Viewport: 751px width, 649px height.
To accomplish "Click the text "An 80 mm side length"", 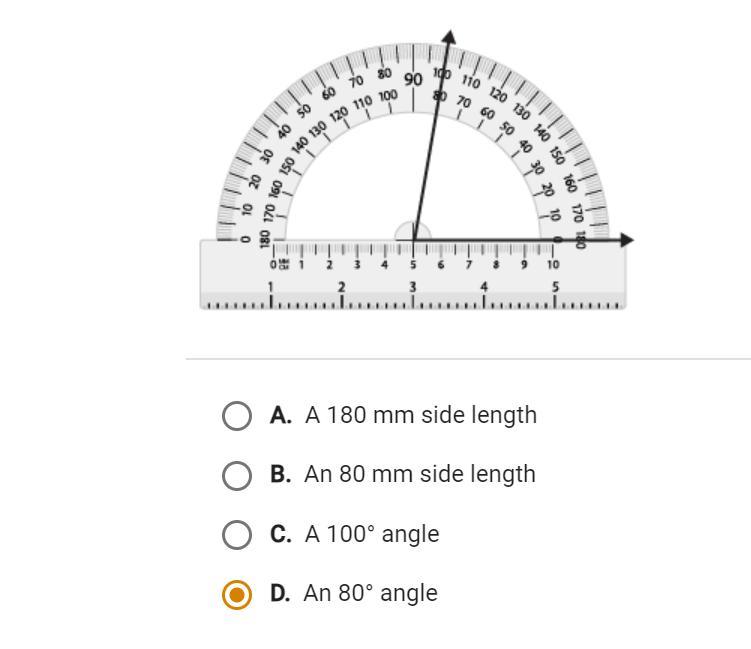I will [420, 474].
